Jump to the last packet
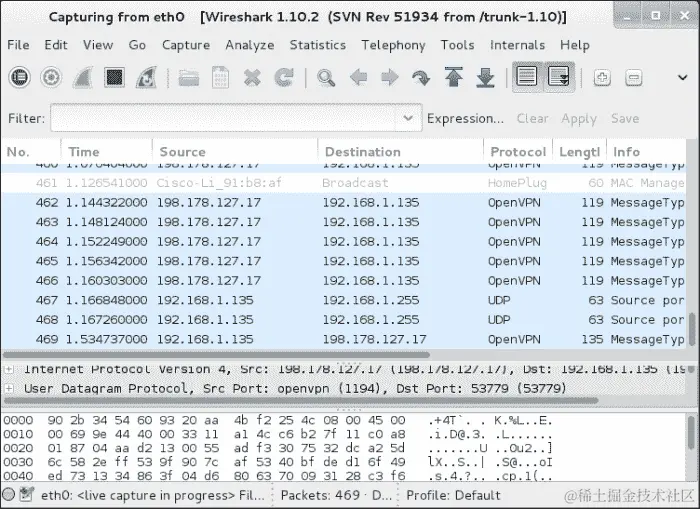 (x=485, y=78)
